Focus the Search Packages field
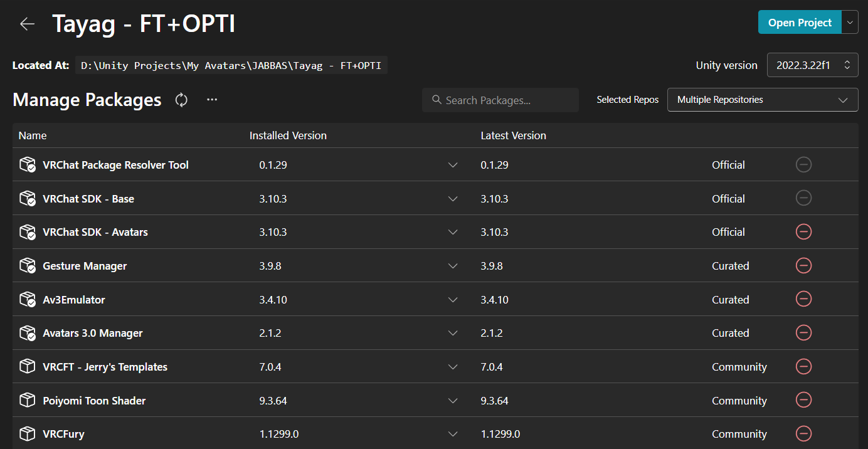The width and height of the screenshot is (868, 449). (x=500, y=100)
